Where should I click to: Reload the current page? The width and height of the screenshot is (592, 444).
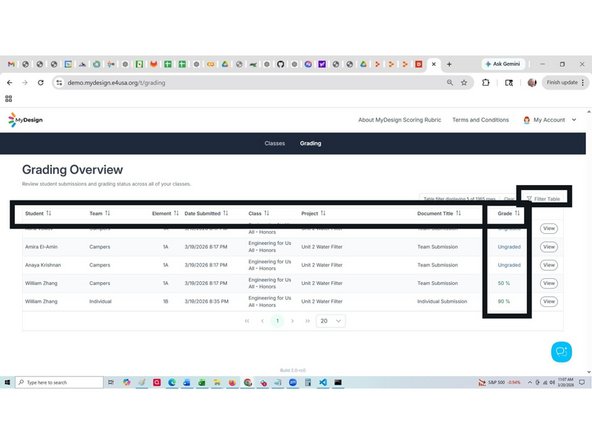(40, 83)
